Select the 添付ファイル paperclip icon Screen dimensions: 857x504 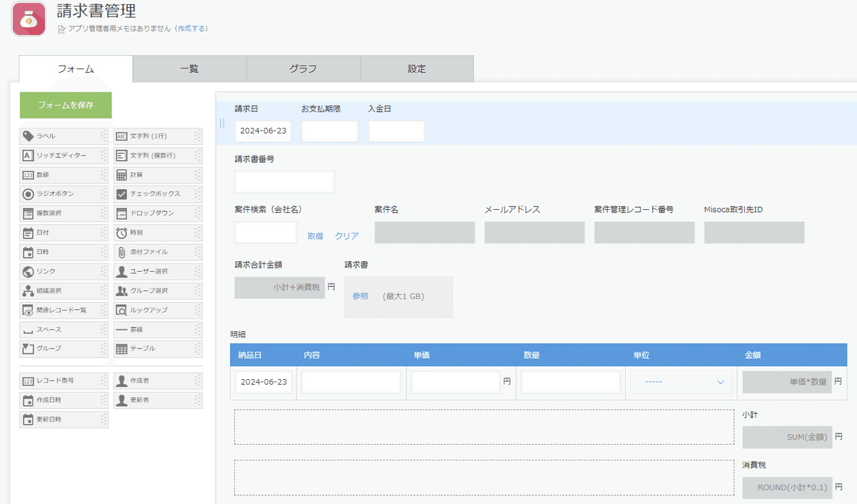(x=121, y=252)
